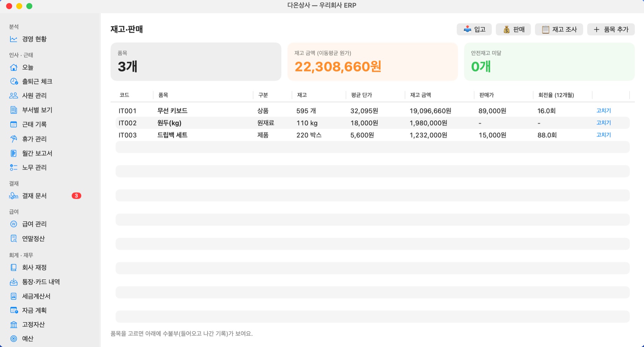Click the 월간 보고서 document icon

[14, 153]
